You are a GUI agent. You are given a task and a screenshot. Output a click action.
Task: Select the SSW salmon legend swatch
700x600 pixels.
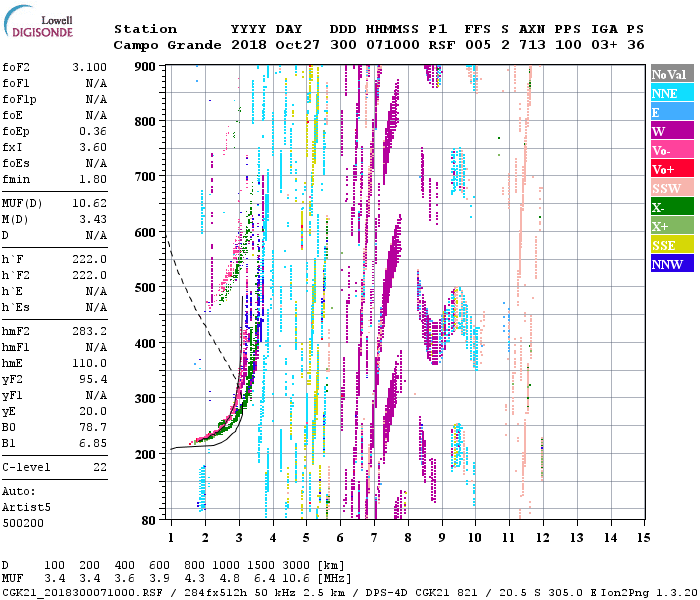[672, 188]
